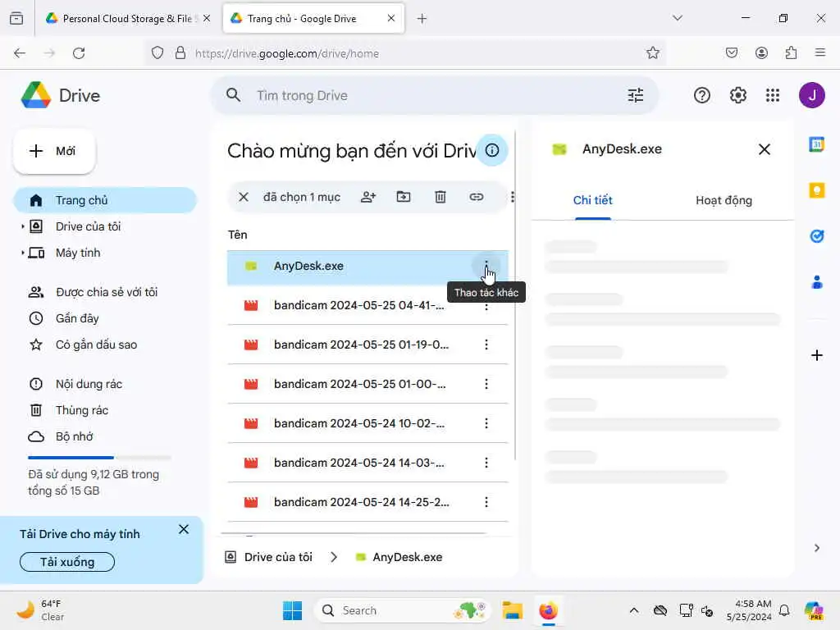The image size is (840, 630).
Task: Open Windows Start menu
Action: point(293,610)
